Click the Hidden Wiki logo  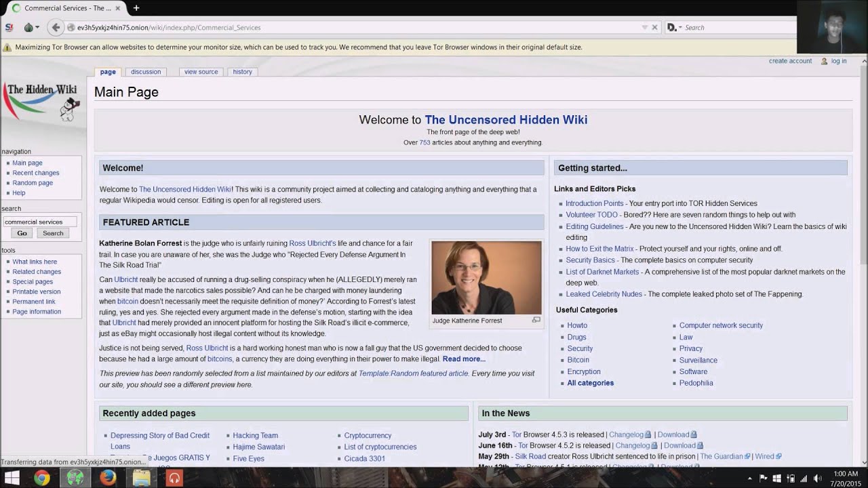pyautogui.click(x=42, y=100)
